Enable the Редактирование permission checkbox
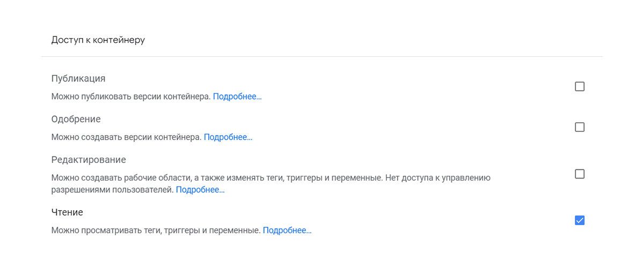 (x=580, y=174)
